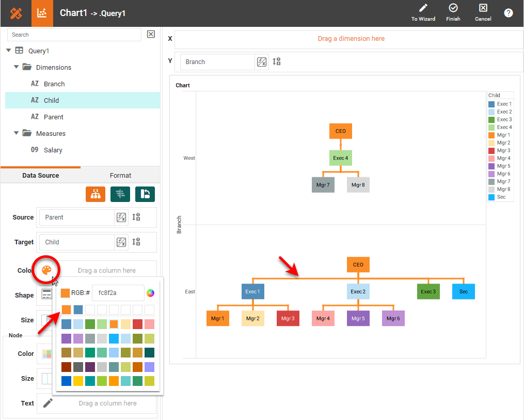Click the swap/rotate chart icon button

tap(145, 194)
